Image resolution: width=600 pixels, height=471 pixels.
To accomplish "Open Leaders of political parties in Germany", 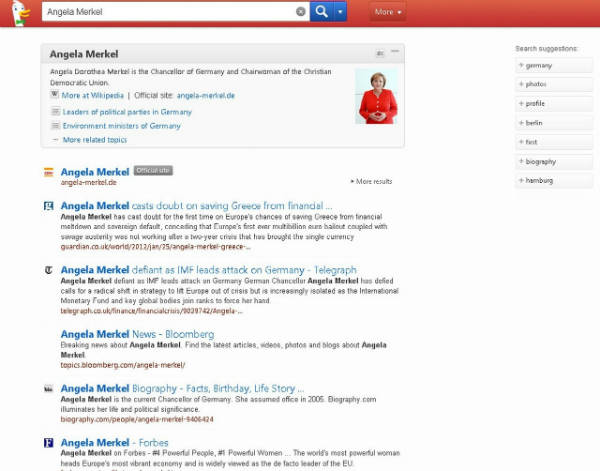I will (x=127, y=112).
